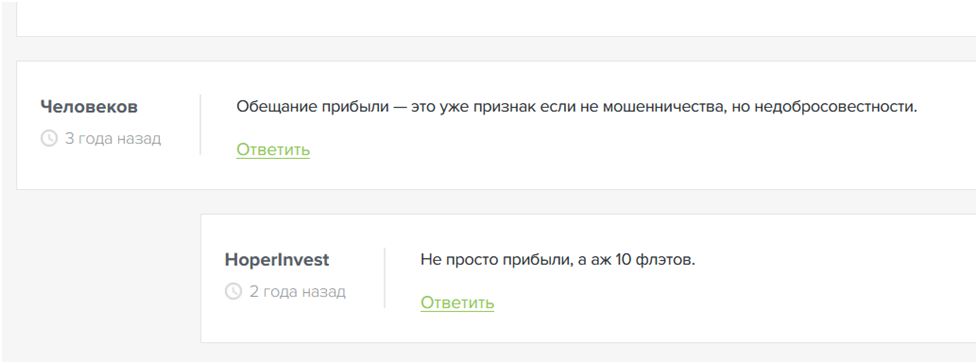
Task: Select the '2 года назад' timestamp
Action: pos(298,291)
